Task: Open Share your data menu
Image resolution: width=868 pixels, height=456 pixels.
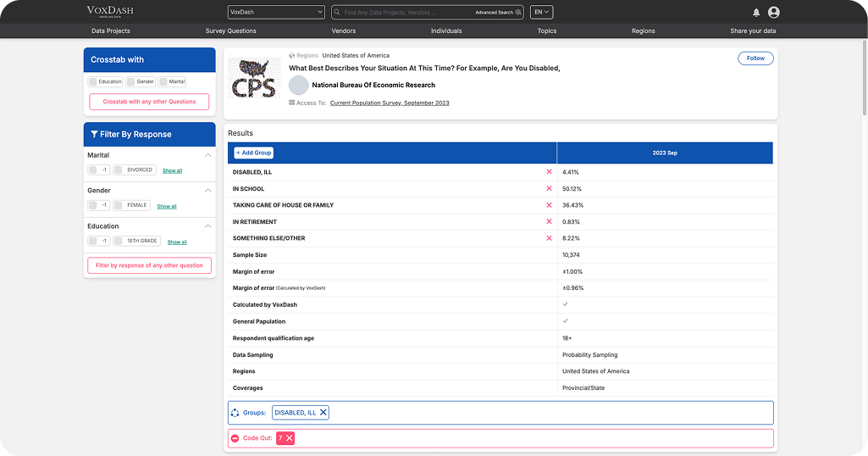Action: pyautogui.click(x=753, y=31)
